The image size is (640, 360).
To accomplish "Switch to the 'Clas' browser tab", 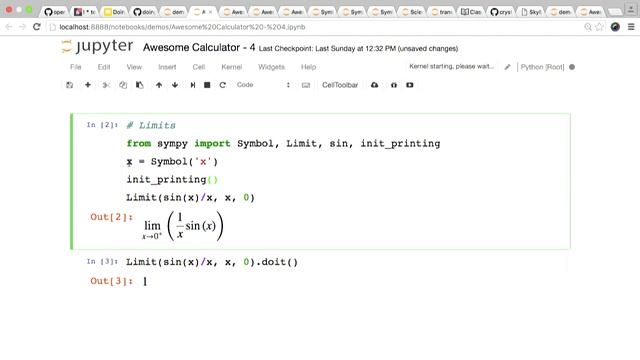I will pyautogui.click(x=471, y=12).
